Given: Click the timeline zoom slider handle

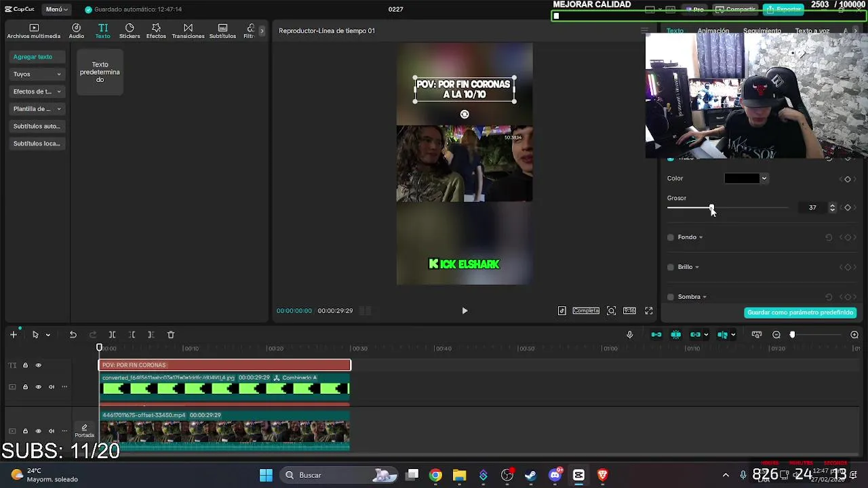Looking at the screenshot, I should click(792, 335).
